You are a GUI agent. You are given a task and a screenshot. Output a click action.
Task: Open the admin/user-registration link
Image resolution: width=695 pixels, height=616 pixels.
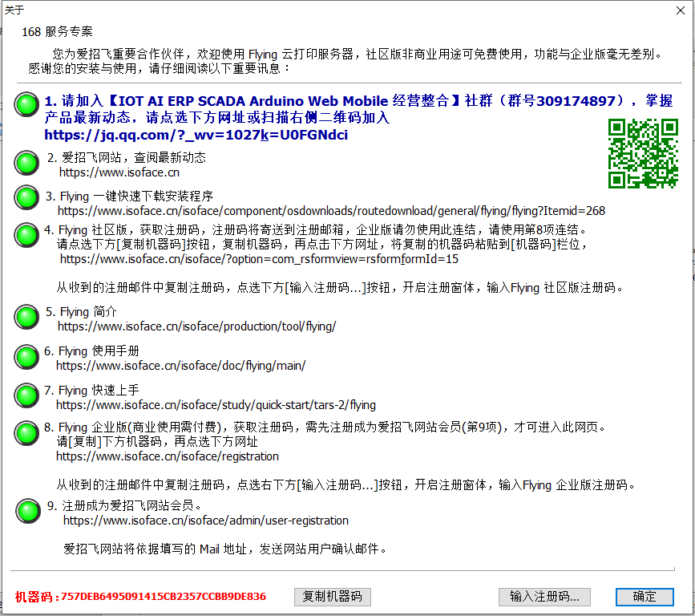(206, 521)
